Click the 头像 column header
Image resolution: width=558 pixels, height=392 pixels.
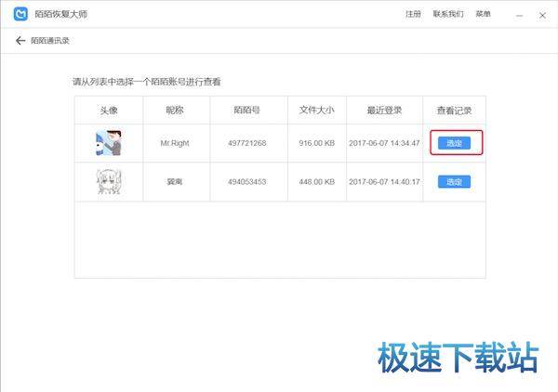coord(109,111)
